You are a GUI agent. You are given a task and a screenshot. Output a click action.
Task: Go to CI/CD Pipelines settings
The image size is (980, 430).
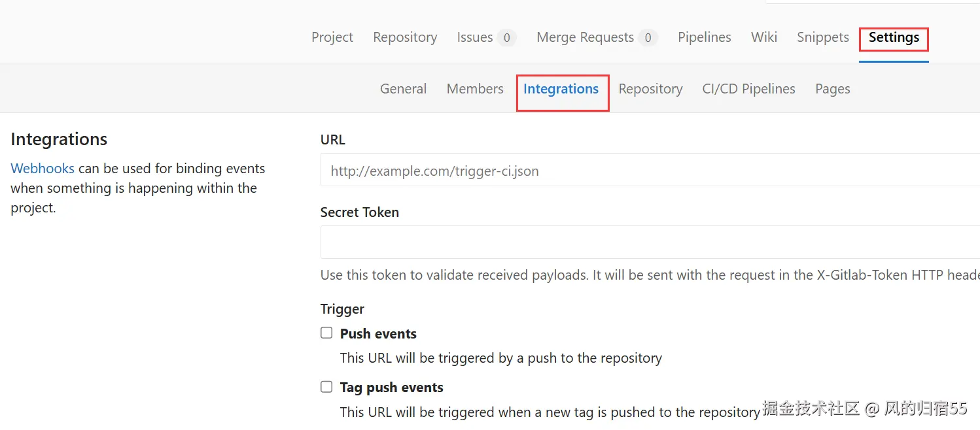coord(748,89)
